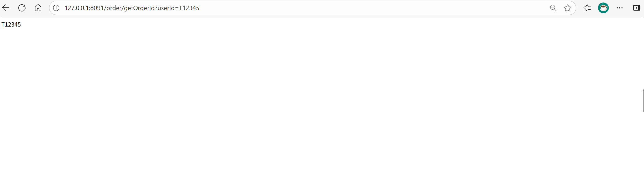
Task: Click the /order/ path segment in URL
Action: [114, 8]
